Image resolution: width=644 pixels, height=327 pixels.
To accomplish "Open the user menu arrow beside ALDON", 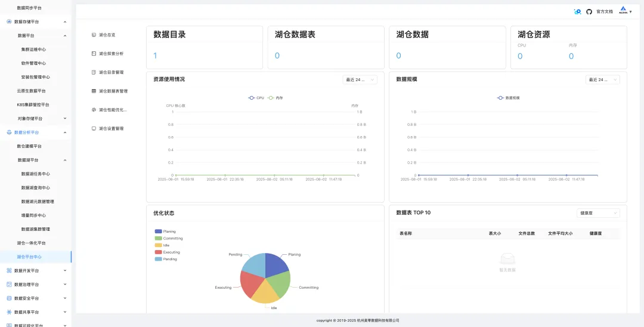I will click(631, 12).
